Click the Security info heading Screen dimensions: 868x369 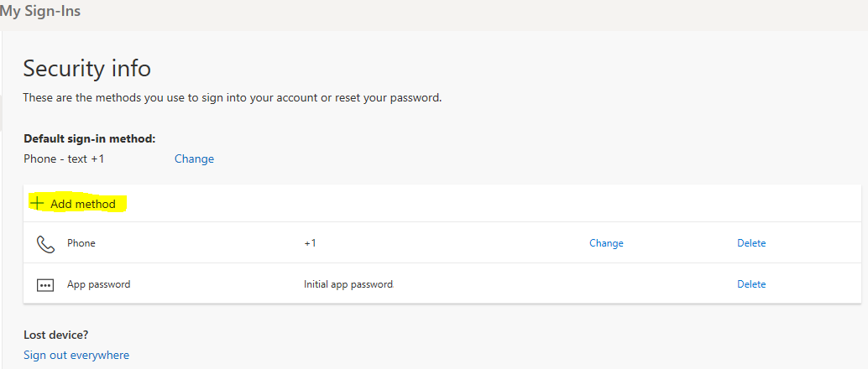click(x=87, y=69)
